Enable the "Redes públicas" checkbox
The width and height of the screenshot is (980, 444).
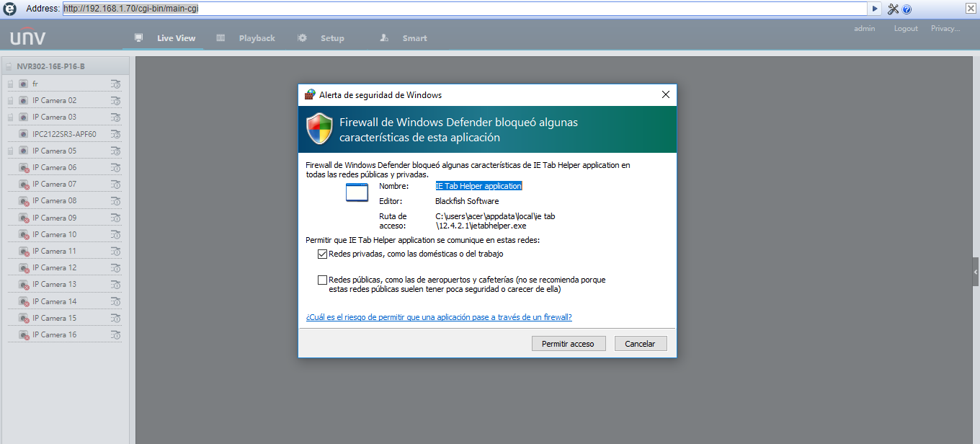(x=322, y=280)
